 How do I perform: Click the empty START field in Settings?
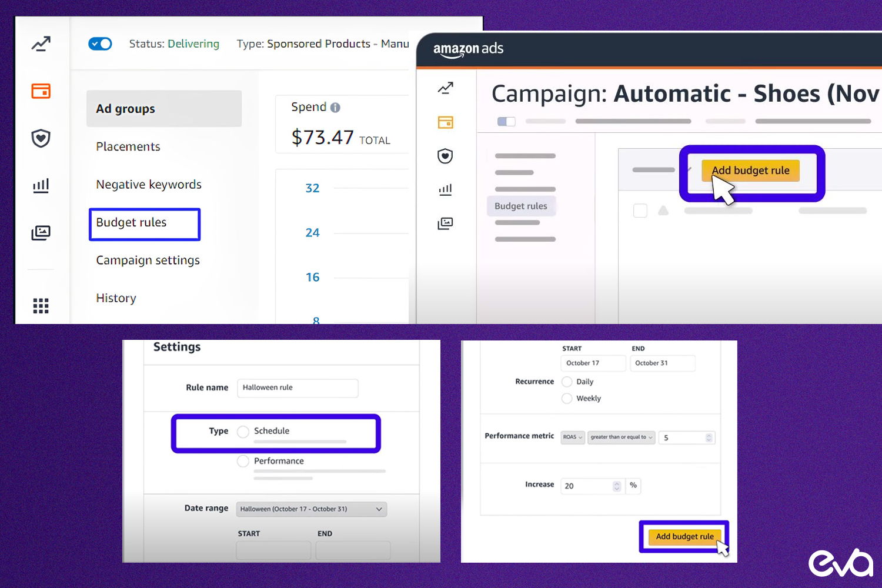(273, 550)
